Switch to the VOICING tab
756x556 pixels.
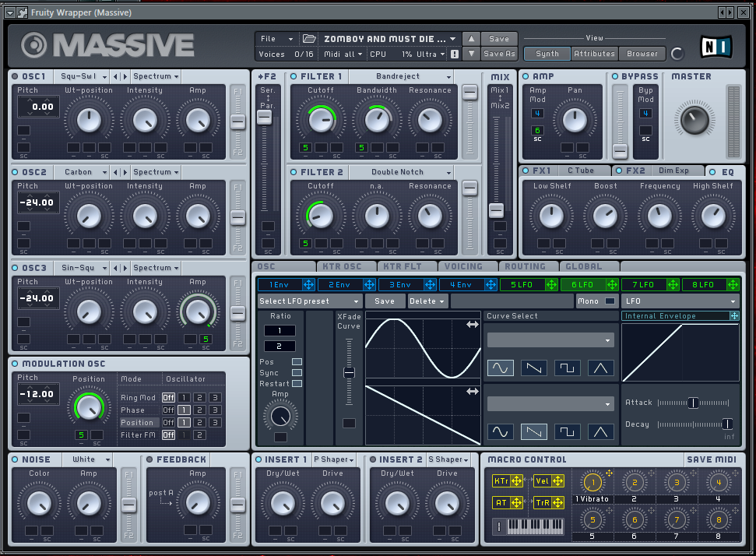[463, 266]
